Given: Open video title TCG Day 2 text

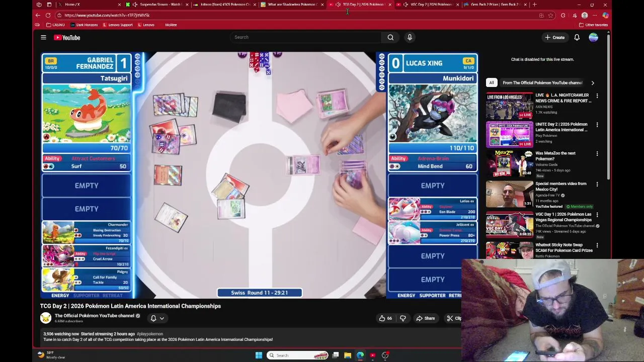Looking at the screenshot, I should pos(130,306).
